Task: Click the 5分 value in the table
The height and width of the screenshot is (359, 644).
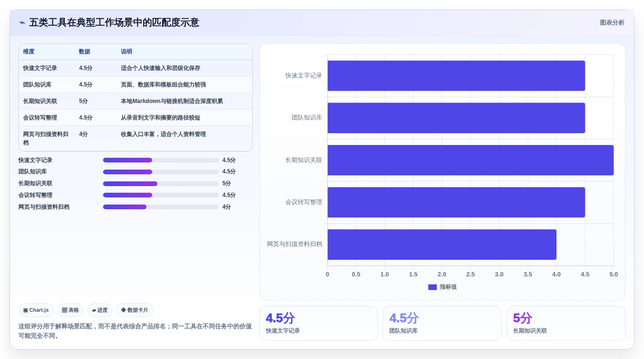Action: click(84, 102)
